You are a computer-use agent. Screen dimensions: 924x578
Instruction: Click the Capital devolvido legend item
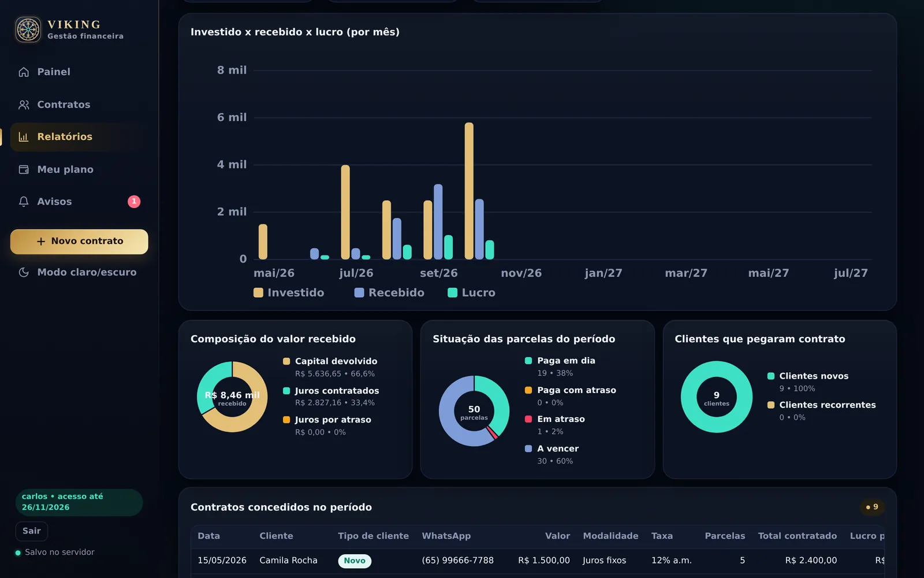pyautogui.click(x=330, y=367)
